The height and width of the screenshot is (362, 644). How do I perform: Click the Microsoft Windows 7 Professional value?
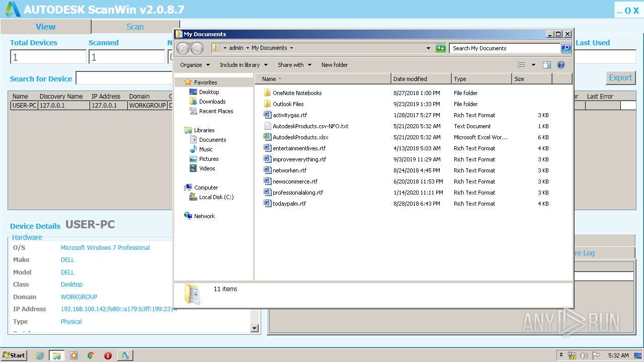tap(105, 248)
